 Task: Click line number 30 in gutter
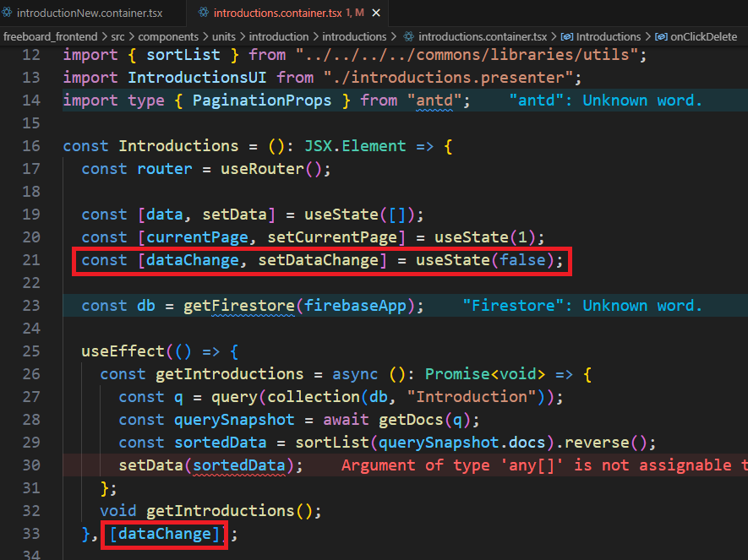pos(31,465)
